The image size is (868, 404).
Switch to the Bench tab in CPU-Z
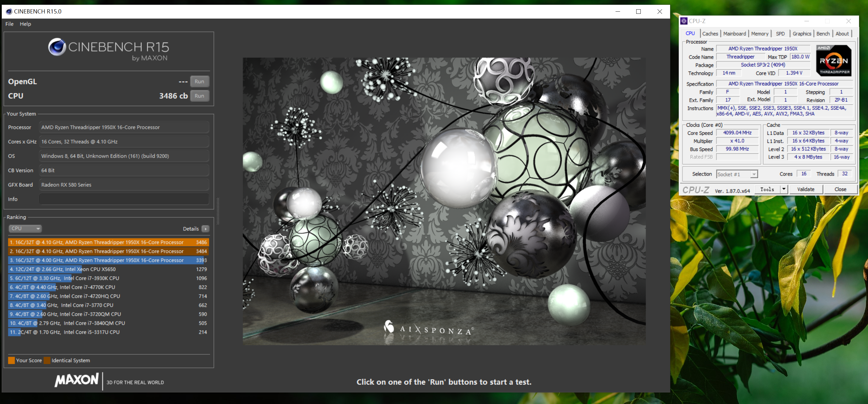tap(823, 34)
